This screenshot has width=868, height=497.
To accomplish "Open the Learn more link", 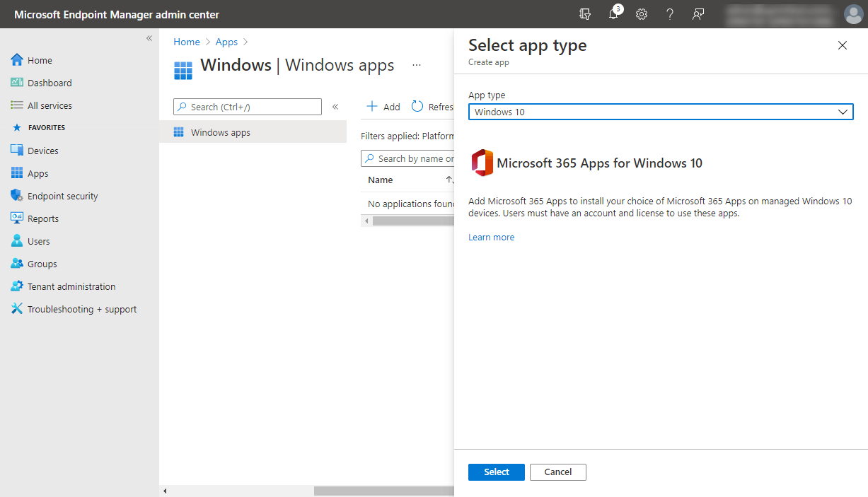I will pos(491,237).
